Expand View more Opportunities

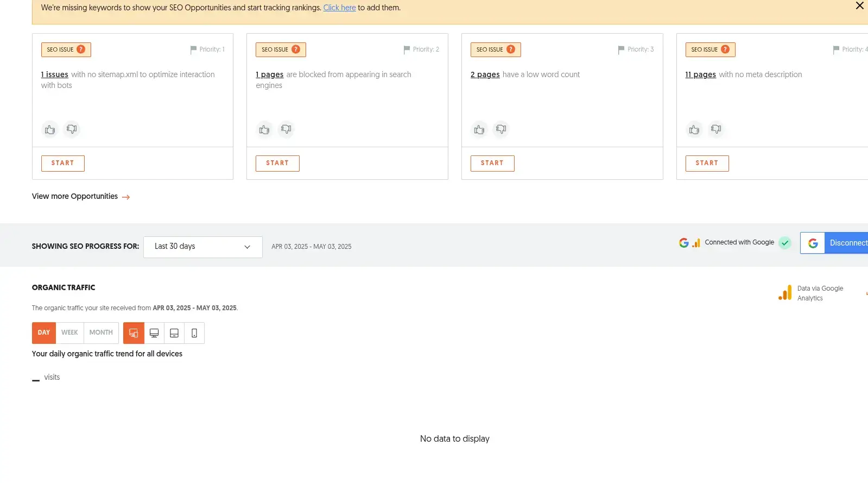click(80, 197)
